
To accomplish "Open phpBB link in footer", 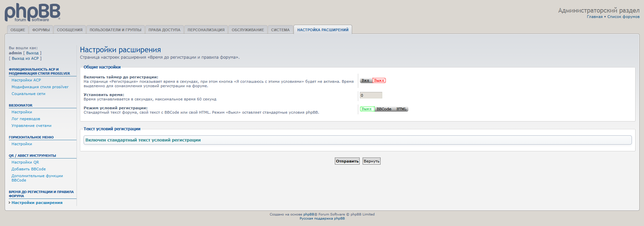I will pos(309,214).
